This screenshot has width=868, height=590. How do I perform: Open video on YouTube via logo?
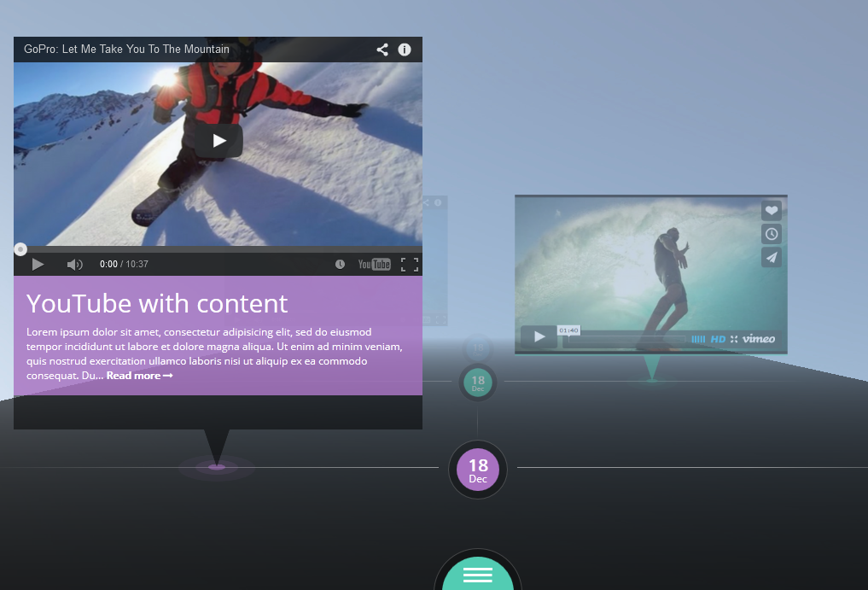point(374,264)
